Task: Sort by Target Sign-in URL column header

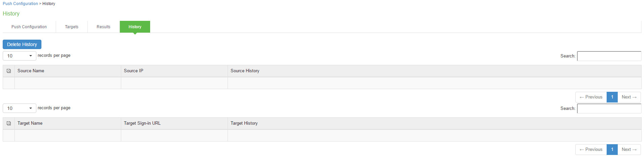Action: tap(174, 123)
